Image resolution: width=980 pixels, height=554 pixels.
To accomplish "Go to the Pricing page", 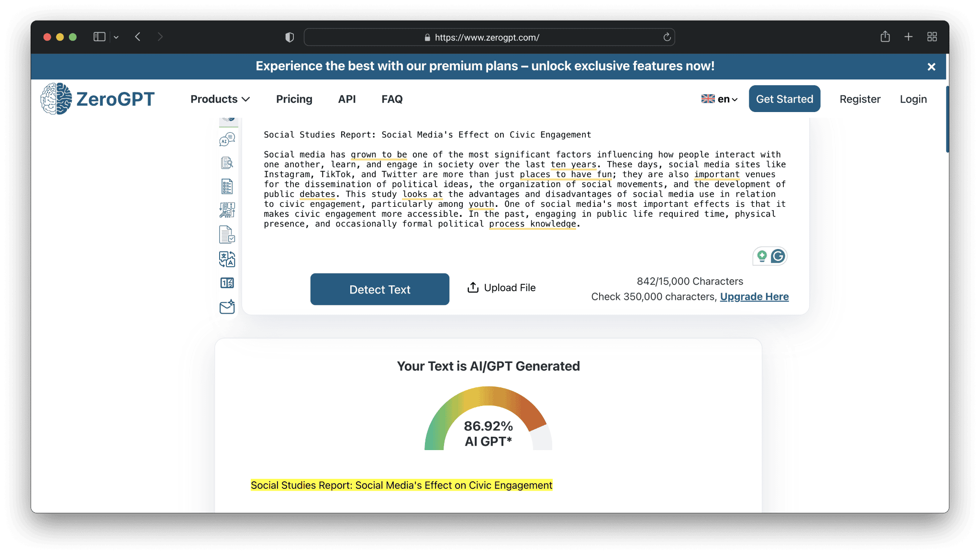I will point(294,99).
